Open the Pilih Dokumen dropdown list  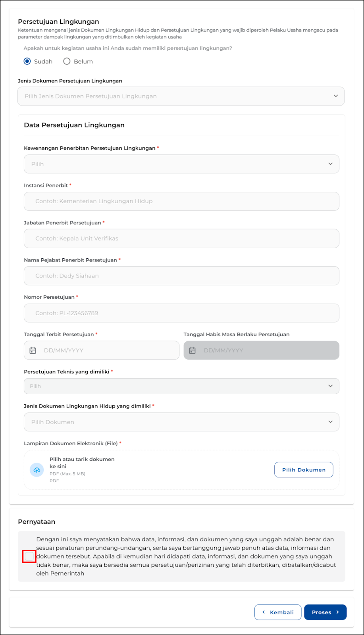[181, 422]
